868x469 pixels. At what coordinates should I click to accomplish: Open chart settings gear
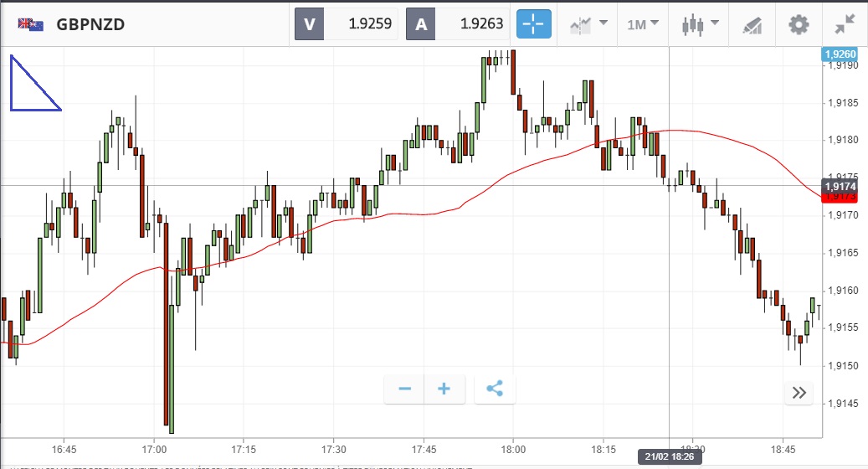pos(799,24)
